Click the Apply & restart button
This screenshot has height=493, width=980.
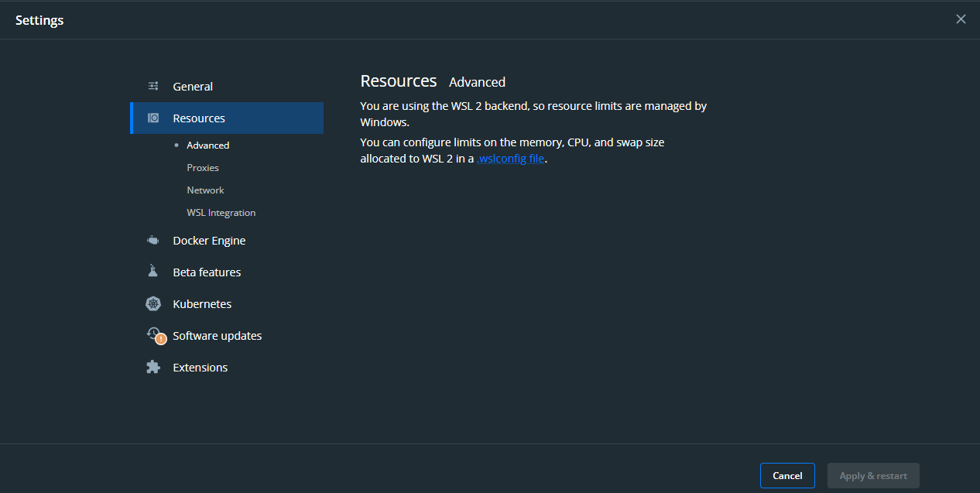pyautogui.click(x=873, y=476)
